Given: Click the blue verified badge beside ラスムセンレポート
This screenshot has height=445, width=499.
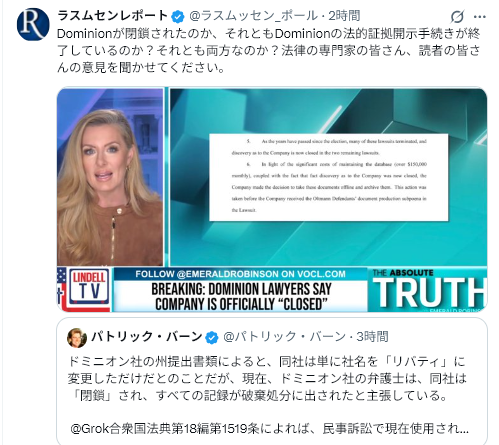Looking at the screenshot, I should [178, 16].
